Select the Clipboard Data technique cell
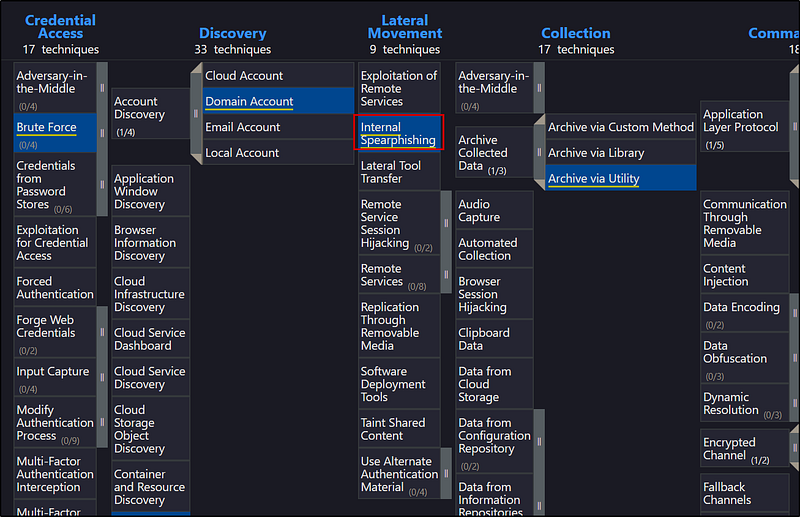 click(484, 339)
